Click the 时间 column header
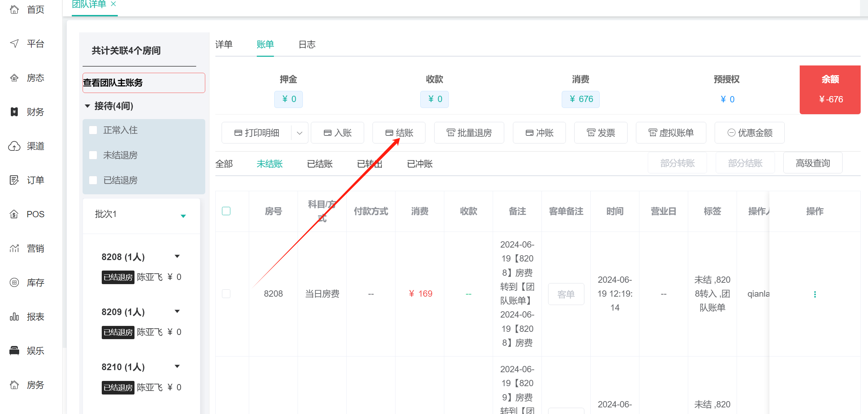The width and height of the screenshot is (868, 414). point(615,211)
